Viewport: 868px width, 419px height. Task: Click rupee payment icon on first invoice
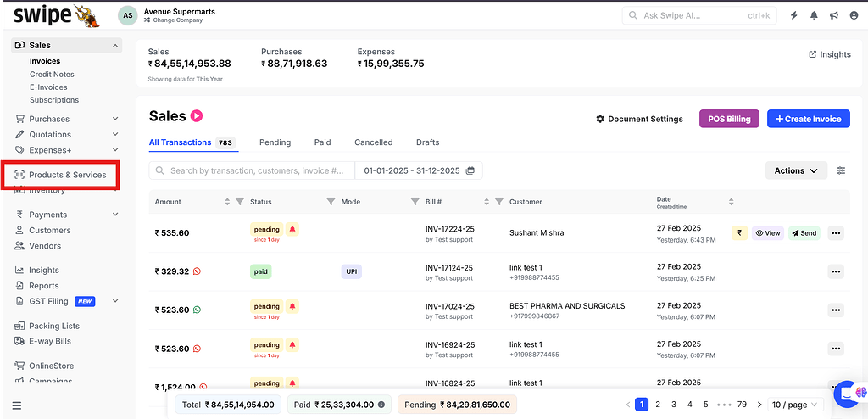(739, 233)
